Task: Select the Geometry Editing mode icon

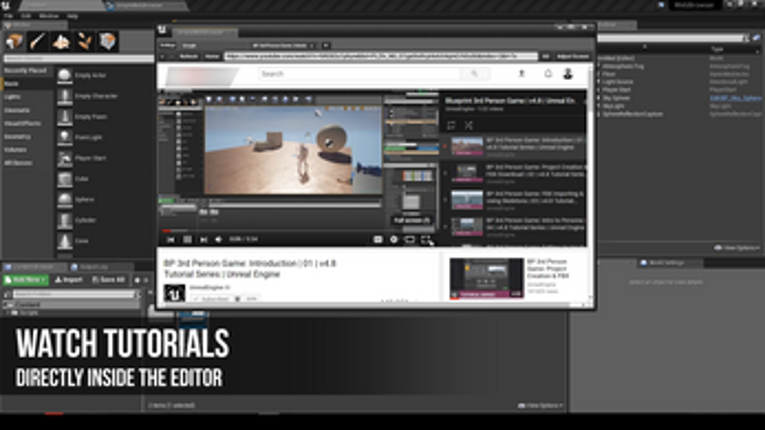Action: pos(107,41)
